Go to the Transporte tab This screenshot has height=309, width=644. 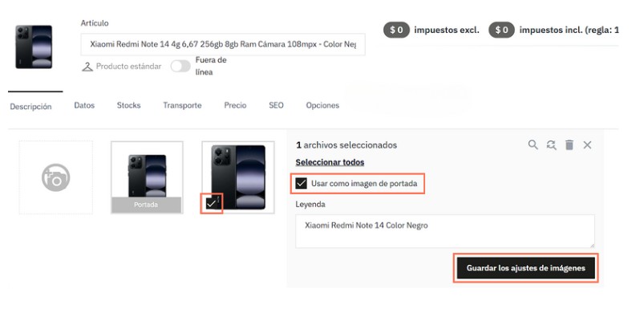click(182, 106)
